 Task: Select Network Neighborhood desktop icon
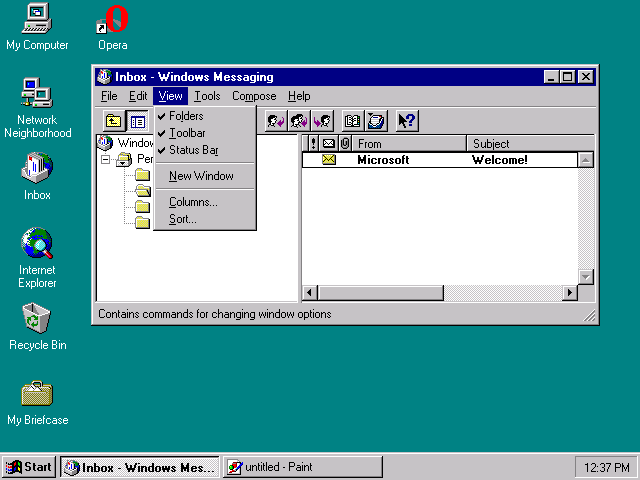pyautogui.click(x=37, y=93)
